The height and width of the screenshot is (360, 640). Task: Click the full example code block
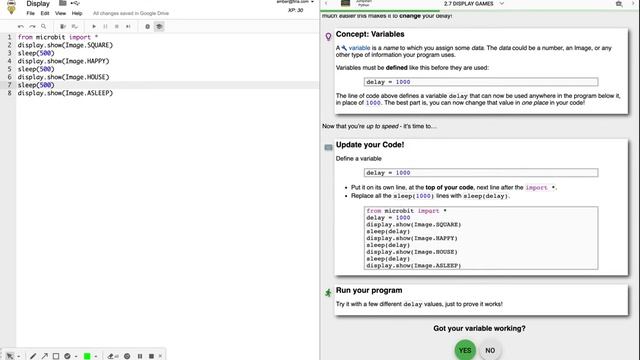pyautogui.click(x=481, y=238)
